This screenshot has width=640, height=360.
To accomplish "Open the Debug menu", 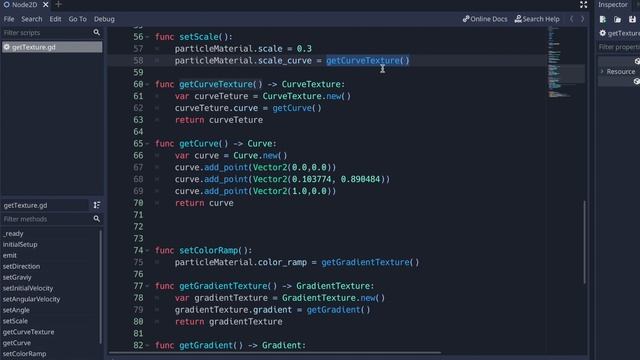I will pos(104,19).
